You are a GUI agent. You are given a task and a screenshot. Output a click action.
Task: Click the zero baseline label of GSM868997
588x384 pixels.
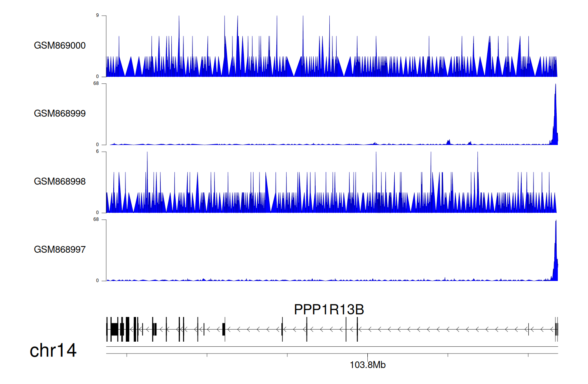click(97, 281)
